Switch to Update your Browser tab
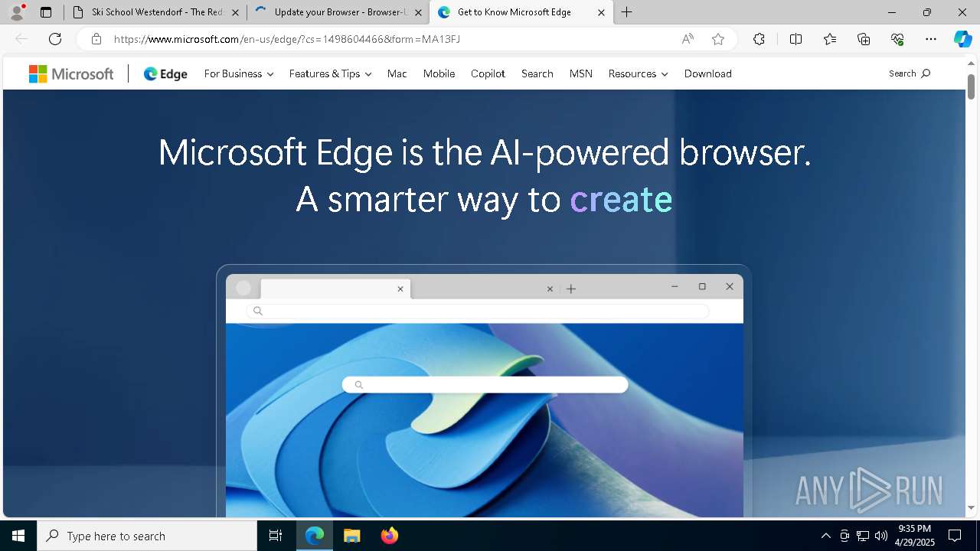Image resolution: width=980 pixels, height=551 pixels. click(x=338, y=12)
